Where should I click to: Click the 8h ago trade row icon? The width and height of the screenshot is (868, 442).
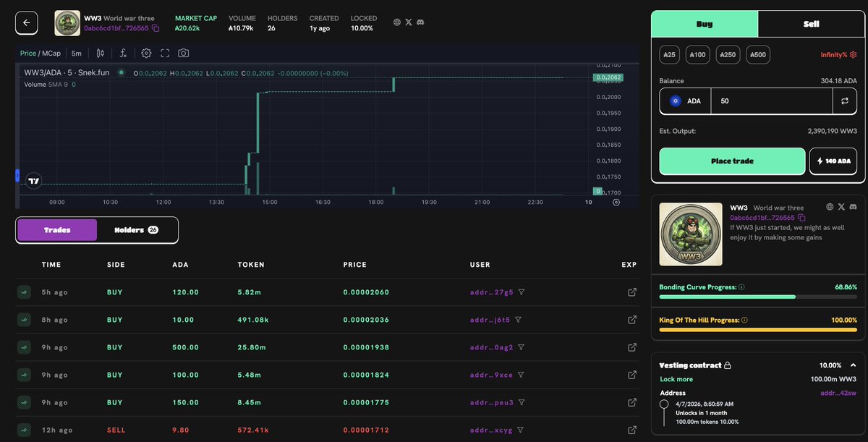[x=24, y=320]
